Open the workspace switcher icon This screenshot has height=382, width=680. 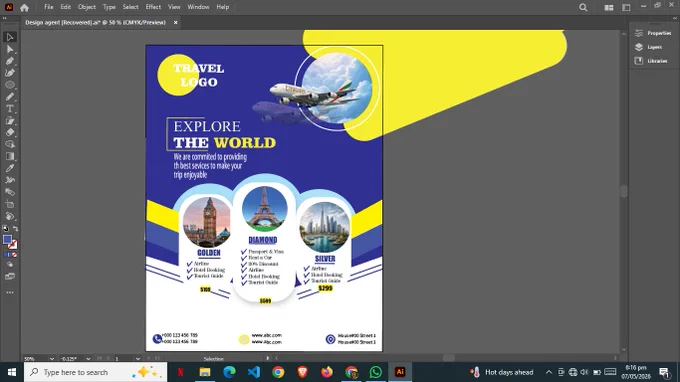[626, 7]
